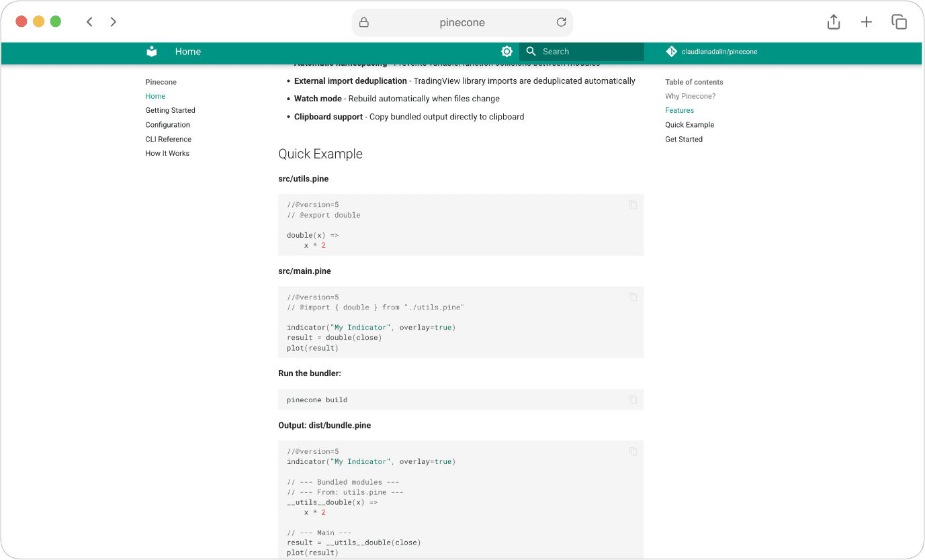Visit the CLI Reference page

168,139
